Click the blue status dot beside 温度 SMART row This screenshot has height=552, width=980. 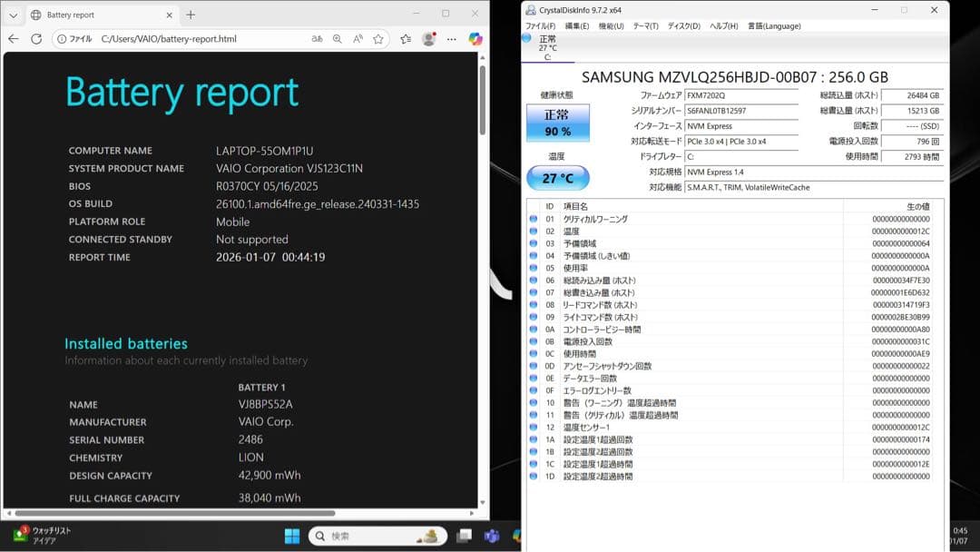(534, 232)
